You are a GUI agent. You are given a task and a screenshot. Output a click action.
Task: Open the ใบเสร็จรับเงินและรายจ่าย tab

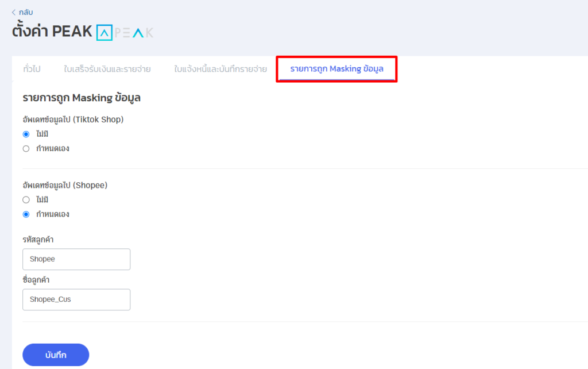[107, 70]
